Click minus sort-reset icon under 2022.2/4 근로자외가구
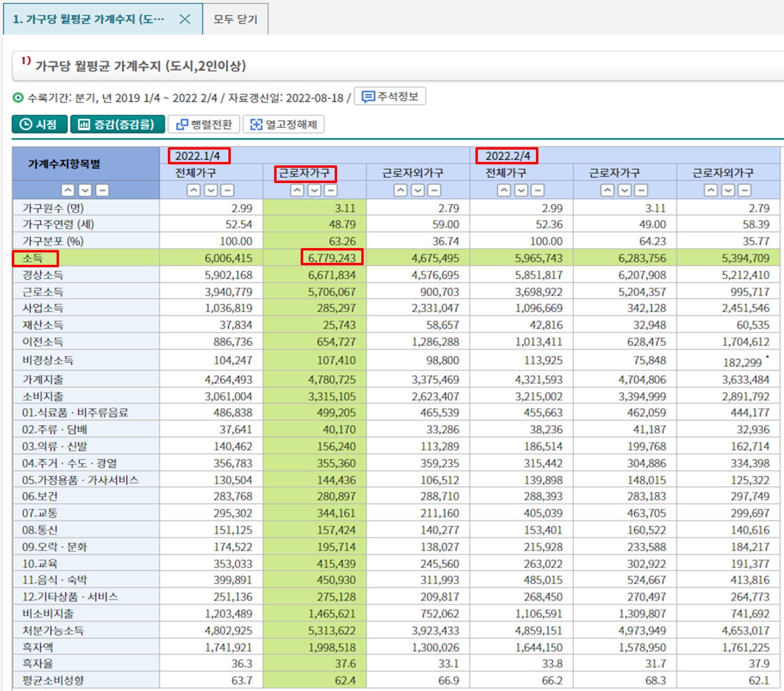 coord(745,190)
